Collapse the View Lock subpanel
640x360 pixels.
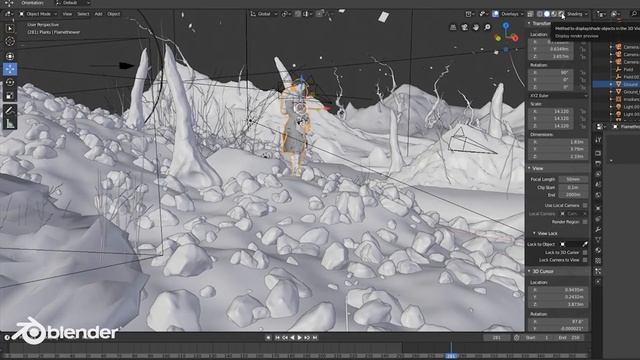point(534,233)
